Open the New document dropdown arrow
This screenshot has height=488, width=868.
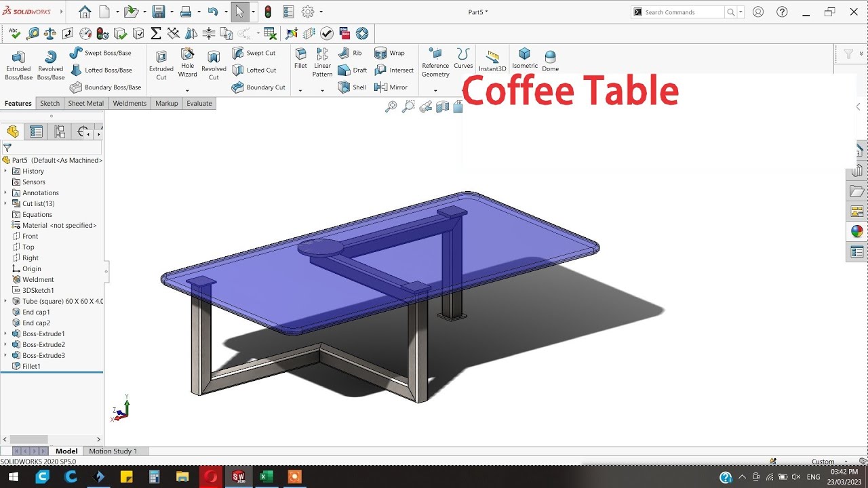(x=117, y=12)
